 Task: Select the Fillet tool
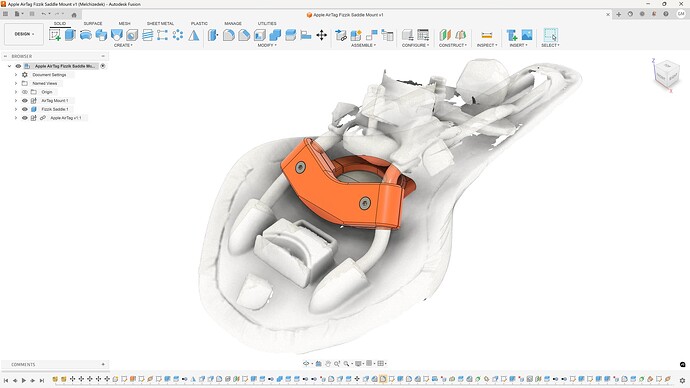pyautogui.click(x=228, y=35)
